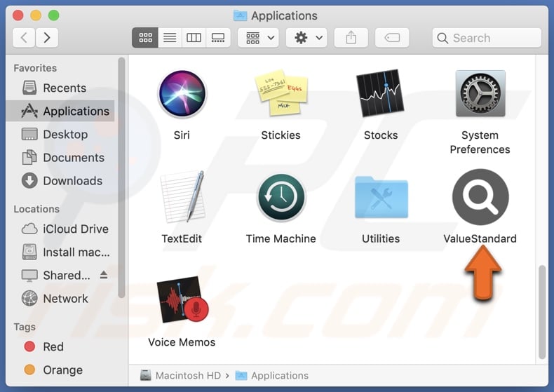Screen dimensions: 554x392
Task: Switch to list view
Action: (x=170, y=37)
